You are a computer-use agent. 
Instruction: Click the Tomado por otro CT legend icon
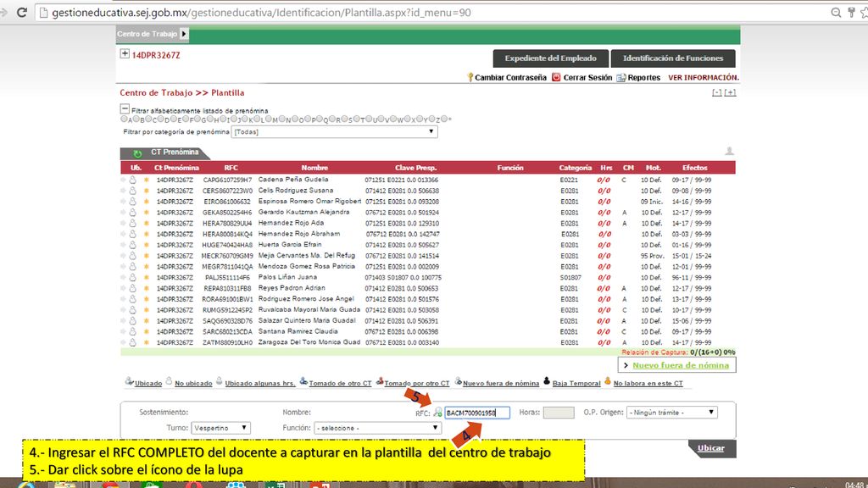click(x=380, y=381)
